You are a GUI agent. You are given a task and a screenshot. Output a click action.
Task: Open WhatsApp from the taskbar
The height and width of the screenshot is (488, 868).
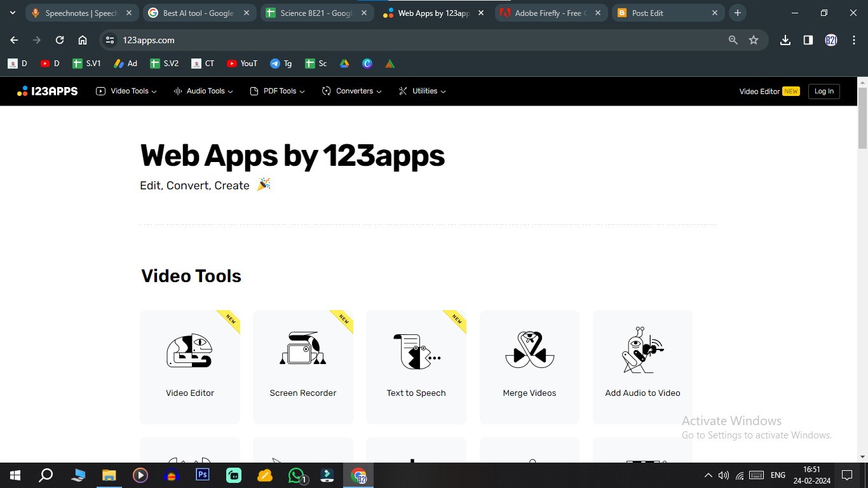point(297,475)
